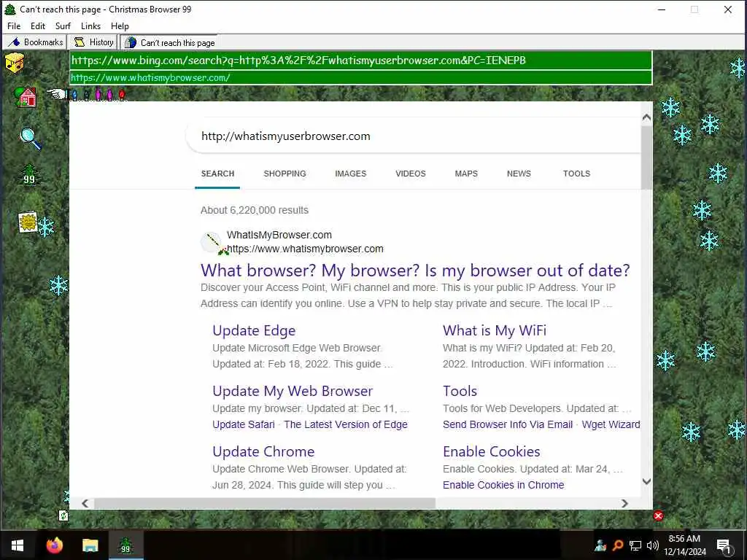Open the Wget Wizard link
The height and width of the screenshot is (560, 747).
point(611,424)
